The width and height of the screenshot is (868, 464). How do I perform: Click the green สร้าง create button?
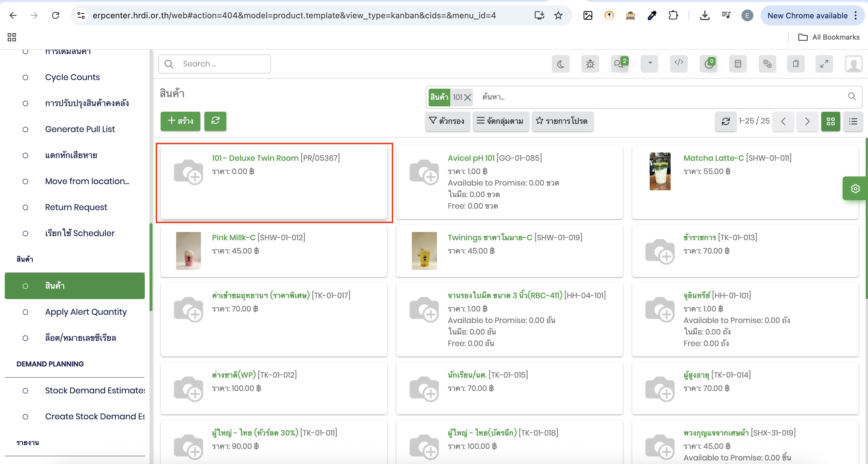coord(180,121)
